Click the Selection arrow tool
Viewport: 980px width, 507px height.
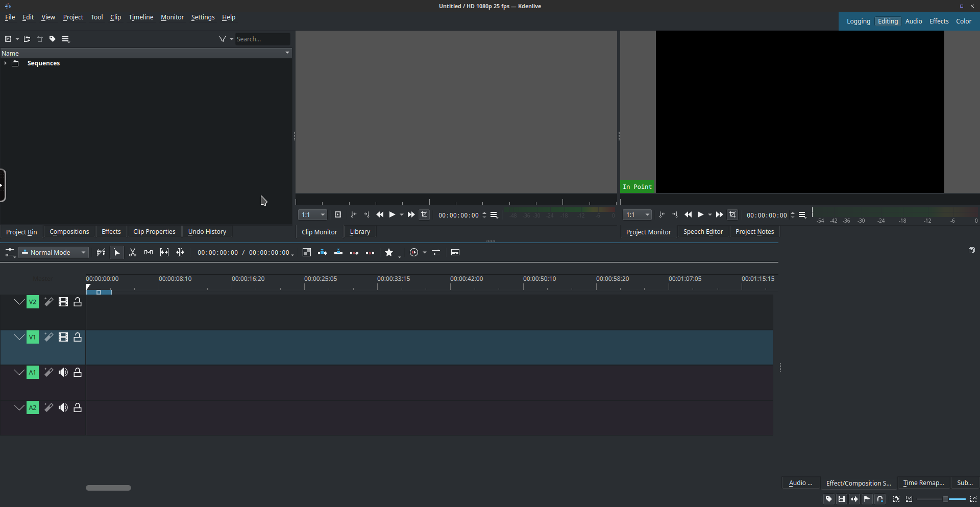coord(117,253)
